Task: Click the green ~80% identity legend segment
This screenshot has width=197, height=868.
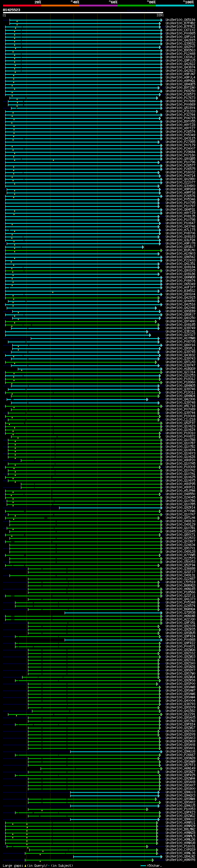Action: click(x=137, y=6)
